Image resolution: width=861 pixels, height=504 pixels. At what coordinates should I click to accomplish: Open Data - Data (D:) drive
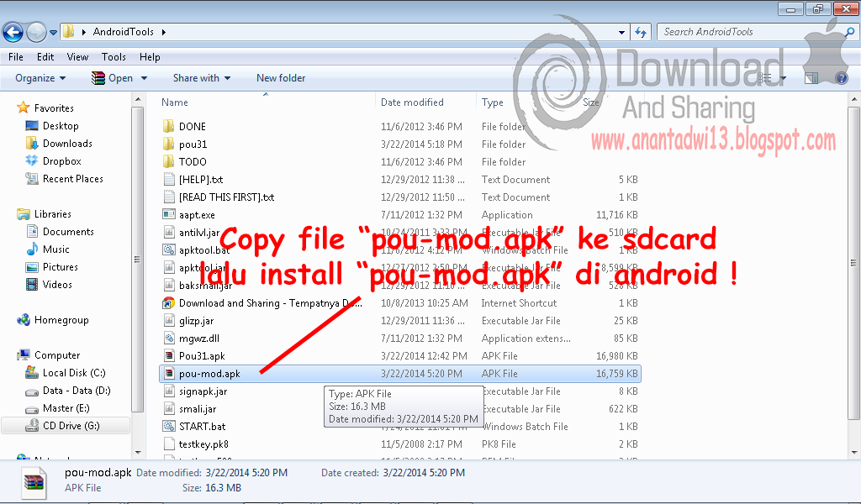point(77,391)
